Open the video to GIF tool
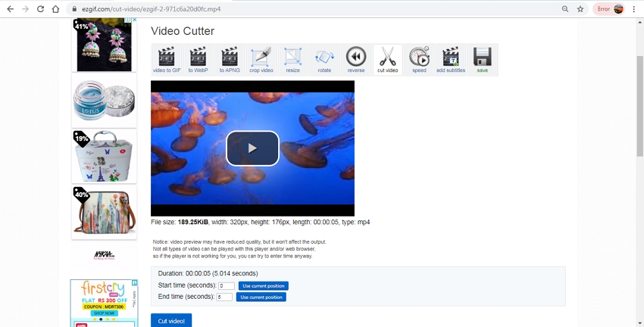The width and height of the screenshot is (644, 327). 166,59
